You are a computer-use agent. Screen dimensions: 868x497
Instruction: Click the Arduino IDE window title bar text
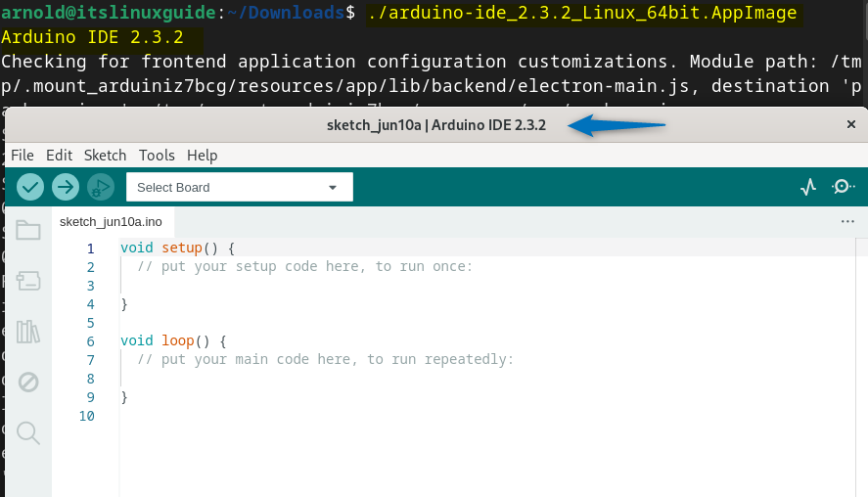(436, 125)
